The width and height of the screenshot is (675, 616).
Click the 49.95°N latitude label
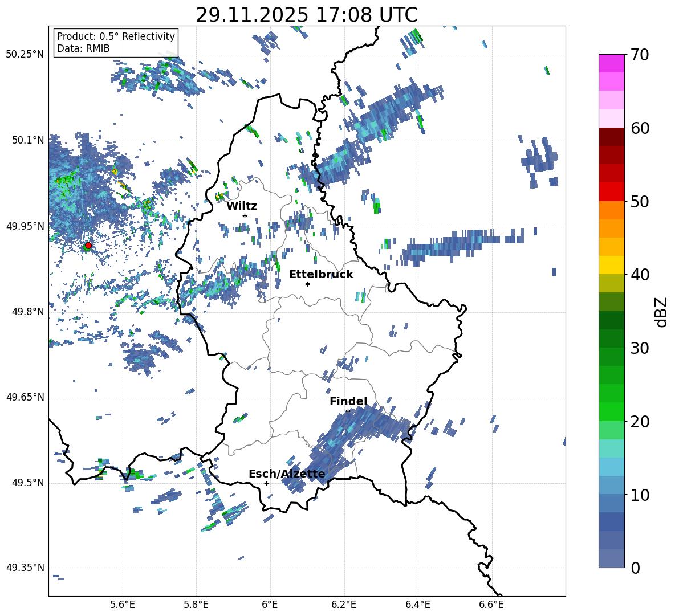(x=25, y=226)
